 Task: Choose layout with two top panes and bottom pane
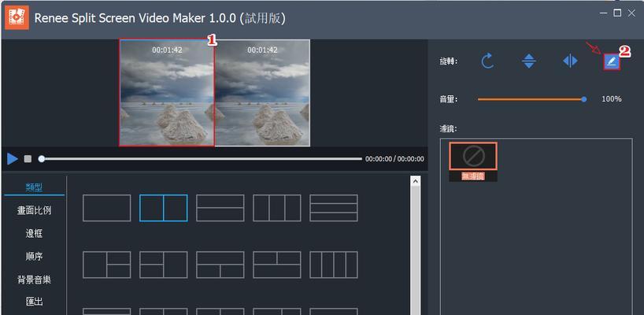277,265
